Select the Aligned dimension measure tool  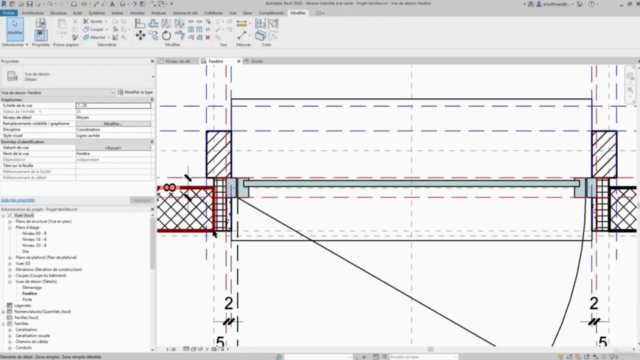(242, 23)
